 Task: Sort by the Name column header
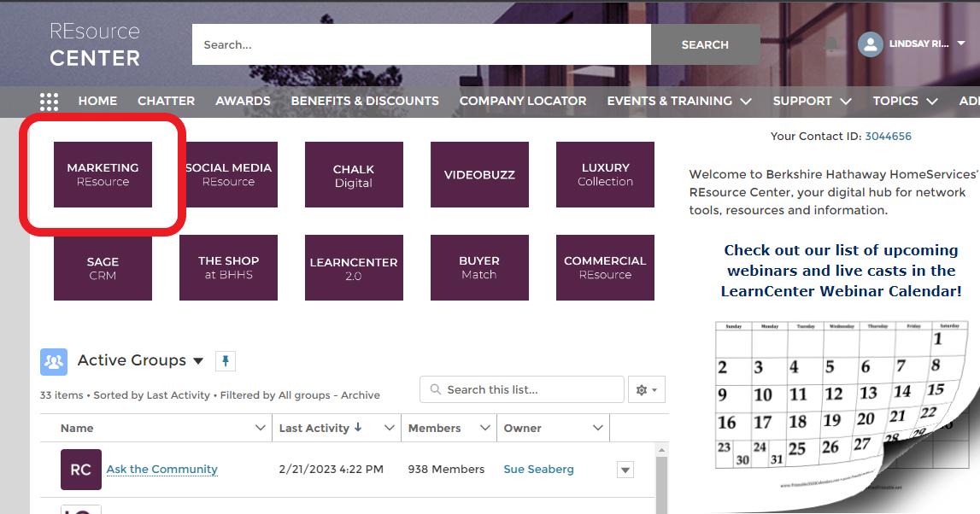point(77,428)
